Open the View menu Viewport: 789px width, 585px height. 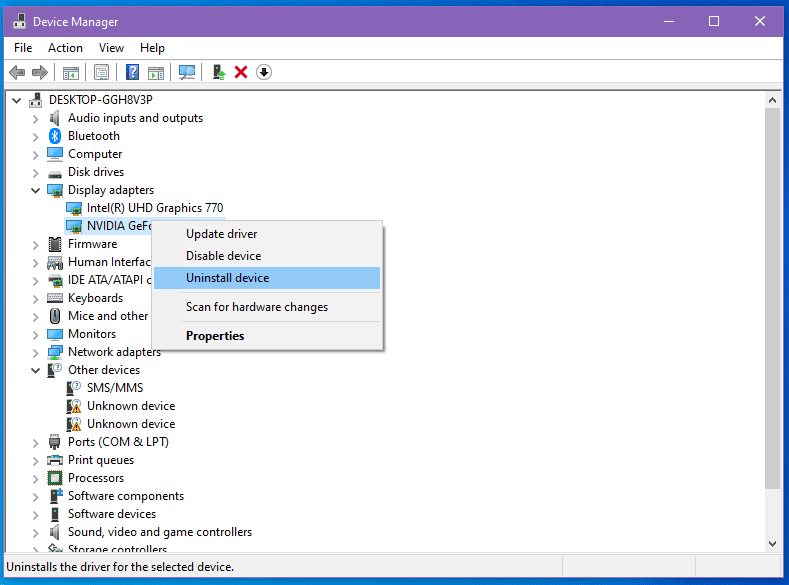point(111,48)
